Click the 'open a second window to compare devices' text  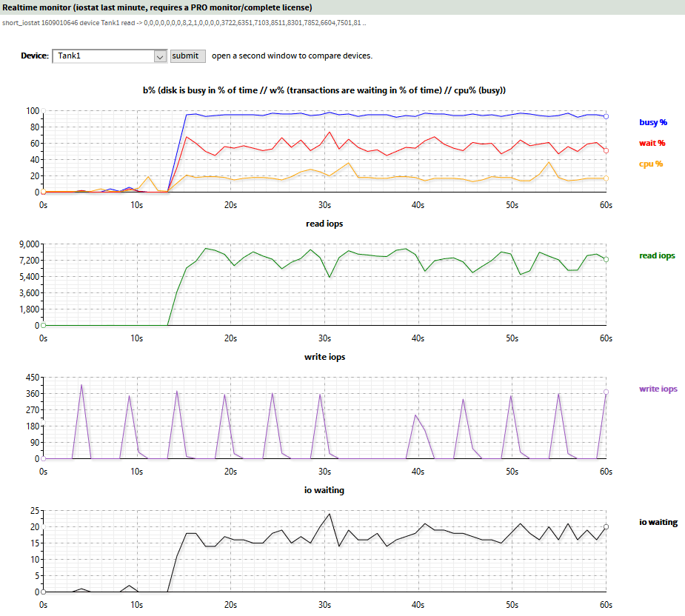292,56
